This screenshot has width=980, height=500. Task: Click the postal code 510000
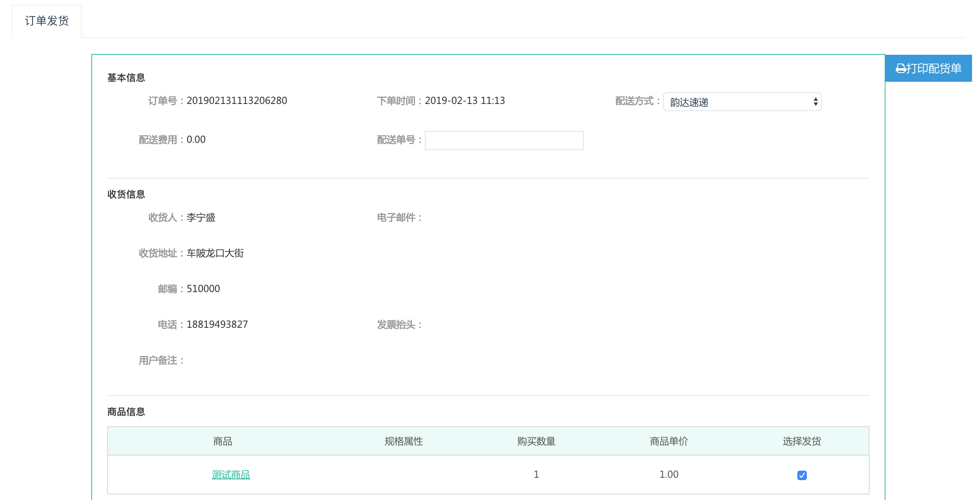pos(203,289)
